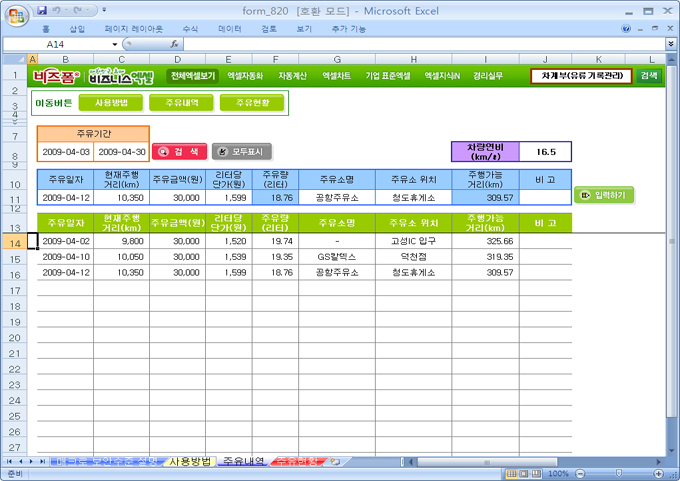Click the red 검색 search button
This screenshot has width=680, height=481.
click(180, 152)
